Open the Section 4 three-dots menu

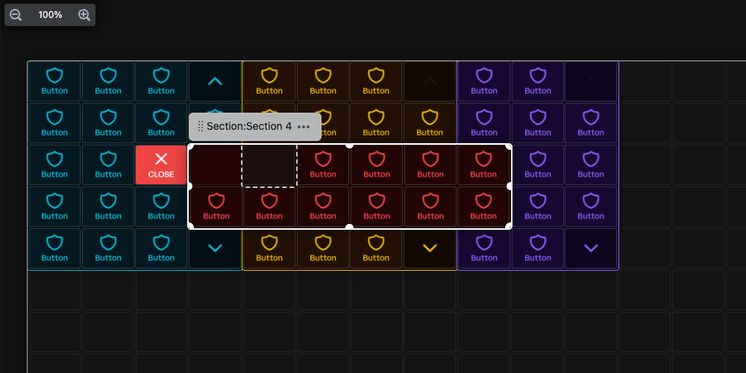pos(304,127)
